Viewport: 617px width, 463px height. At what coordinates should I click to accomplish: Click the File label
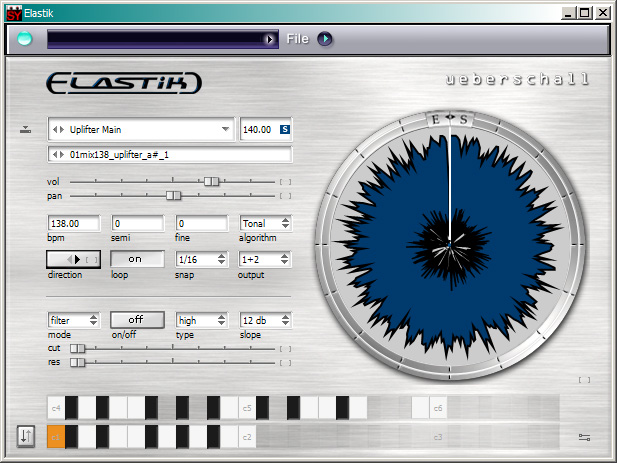pyautogui.click(x=297, y=39)
